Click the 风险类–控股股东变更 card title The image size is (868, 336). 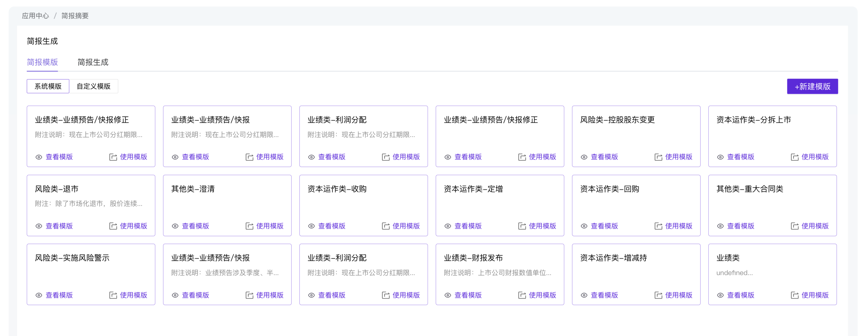pos(617,120)
